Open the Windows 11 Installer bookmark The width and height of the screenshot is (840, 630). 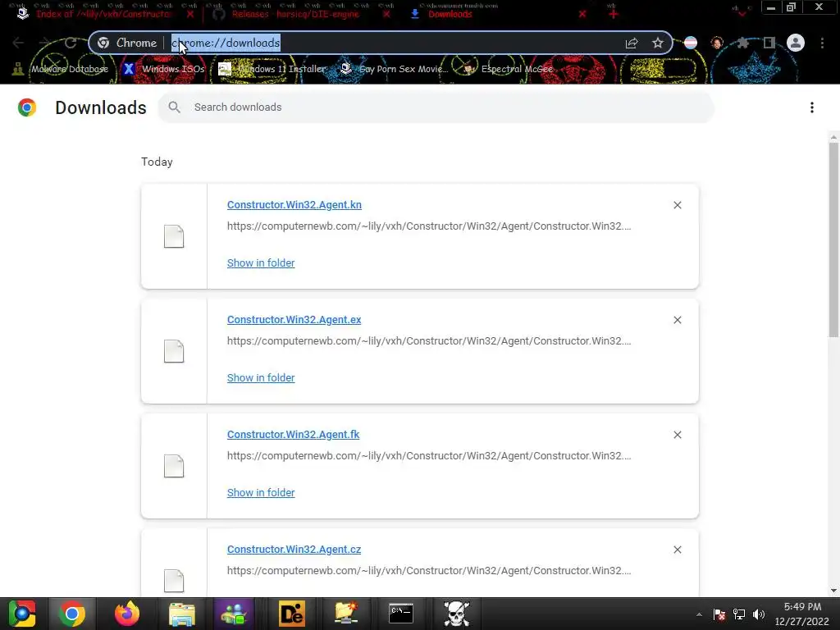click(272, 69)
